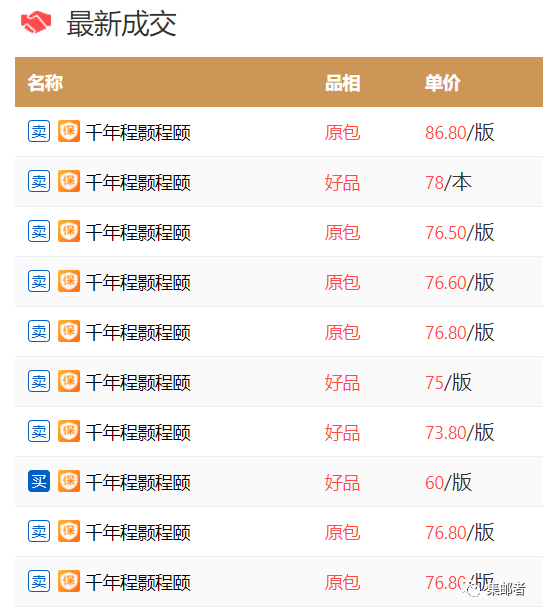Click the solid blue 买 icon in the 60/版 row

(39, 481)
